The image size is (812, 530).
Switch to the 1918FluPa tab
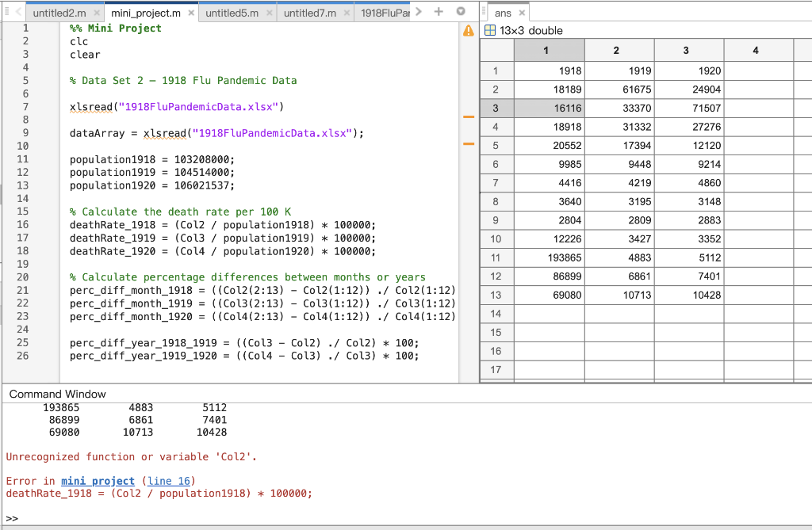click(385, 12)
